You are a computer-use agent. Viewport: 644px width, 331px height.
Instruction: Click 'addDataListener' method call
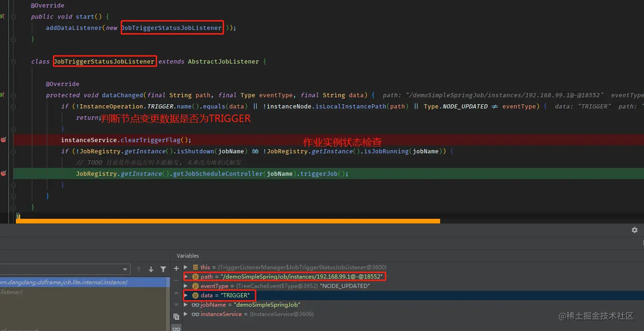click(x=73, y=28)
